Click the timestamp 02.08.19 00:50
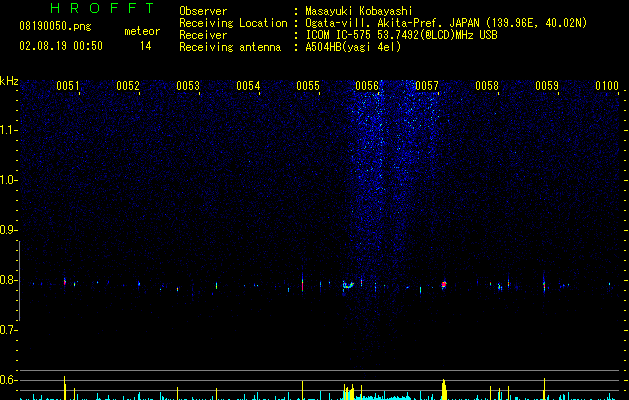The image size is (629, 400). (x=61, y=46)
